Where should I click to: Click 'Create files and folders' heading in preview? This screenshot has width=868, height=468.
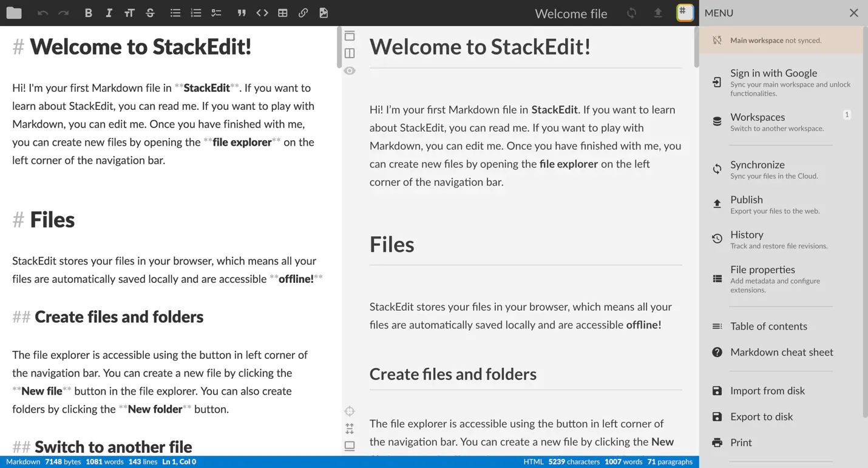tap(453, 374)
